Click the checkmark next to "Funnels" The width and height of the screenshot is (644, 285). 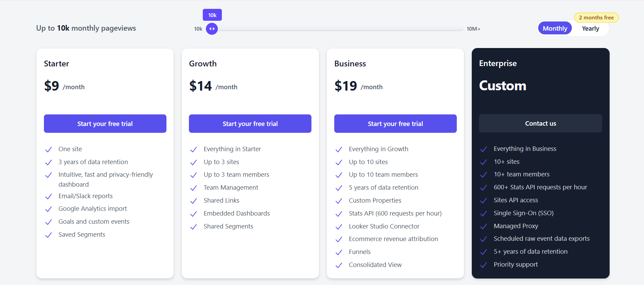point(339,252)
